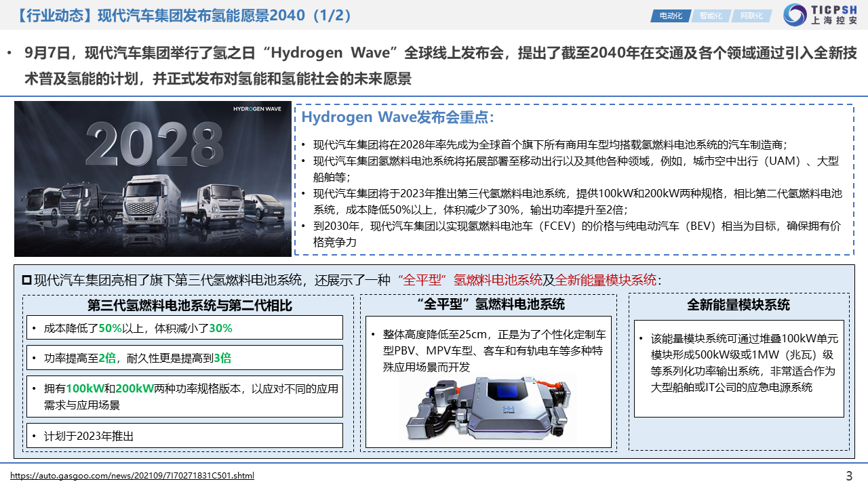Select the 全新能量模块系统 column header

point(738,304)
